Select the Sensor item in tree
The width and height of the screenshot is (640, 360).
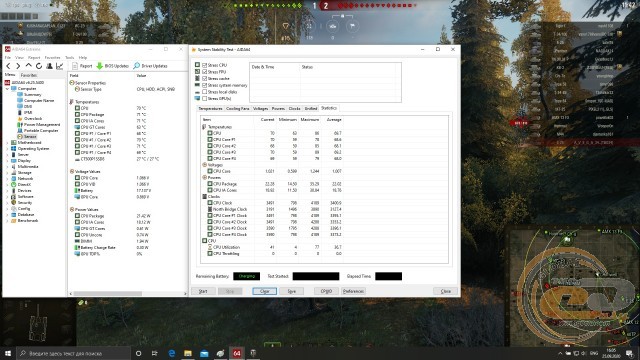27,136
